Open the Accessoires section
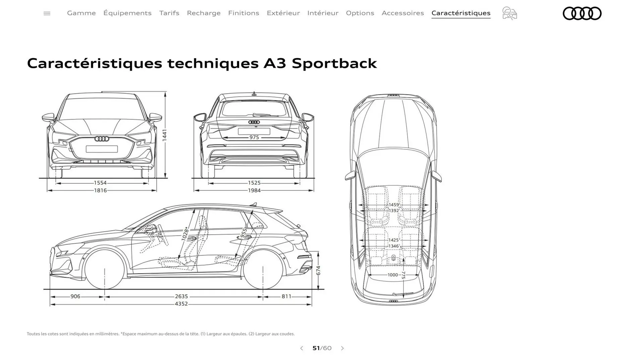The height and width of the screenshot is (362, 644). click(403, 13)
